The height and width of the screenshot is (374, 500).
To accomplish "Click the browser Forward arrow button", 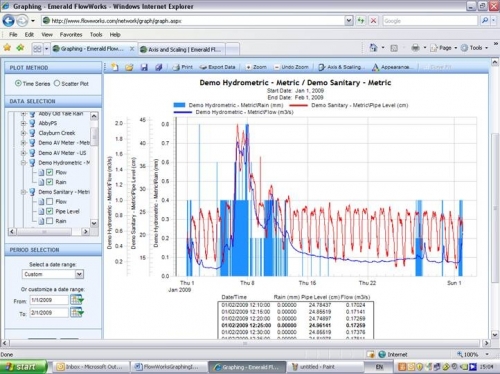I will pyautogui.click(x=22, y=21).
